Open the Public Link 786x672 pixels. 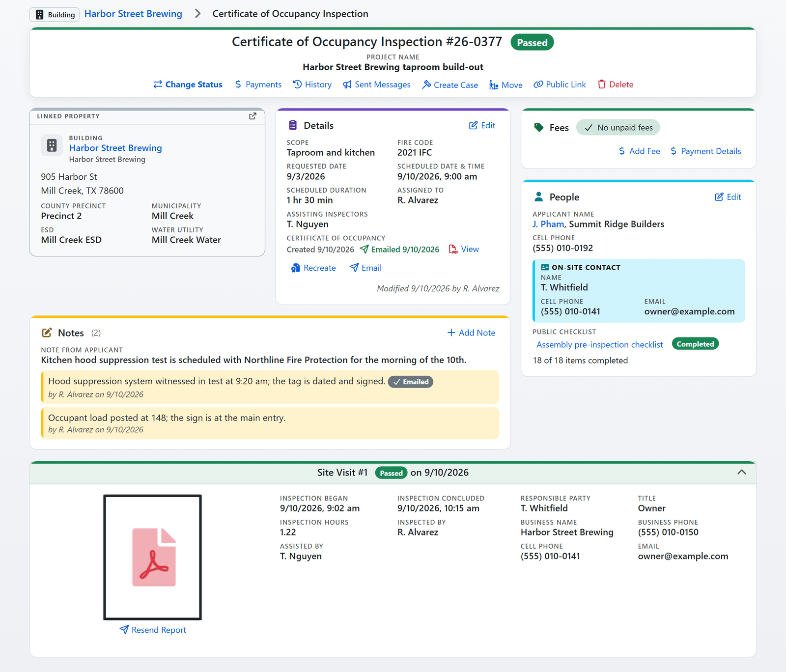(x=560, y=84)
